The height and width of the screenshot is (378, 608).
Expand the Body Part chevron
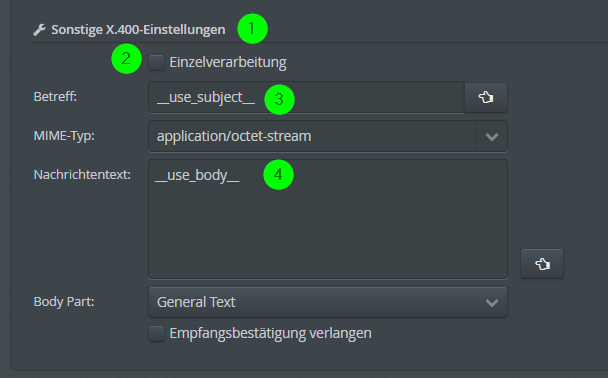coord(492,302)
